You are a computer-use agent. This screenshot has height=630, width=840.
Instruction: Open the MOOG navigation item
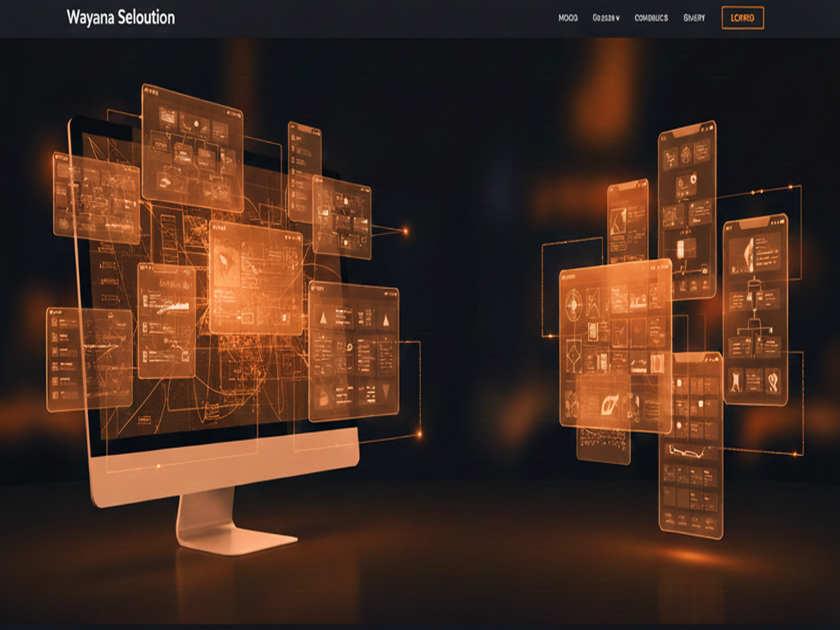[568, 18]
